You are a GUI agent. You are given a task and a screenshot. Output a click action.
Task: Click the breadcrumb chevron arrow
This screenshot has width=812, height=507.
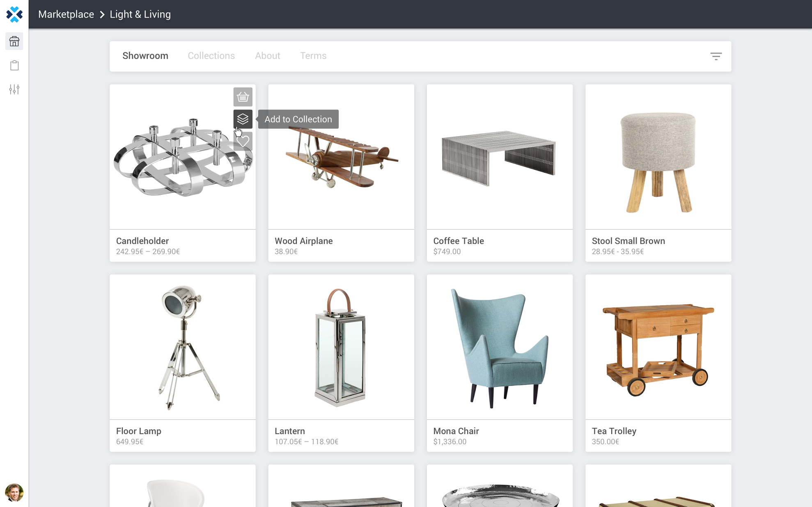pyautogui.click(x=102, y=15)
